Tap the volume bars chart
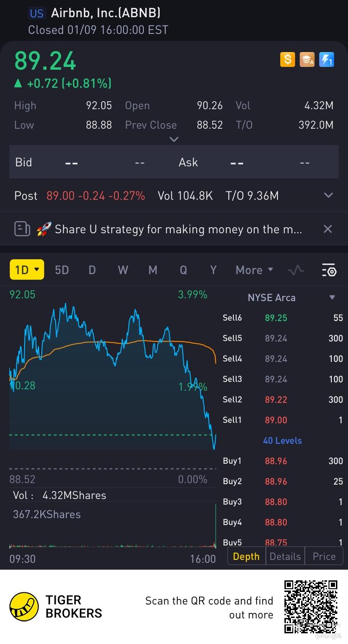Viewport: 348px width, 644px height. (113, 525)
